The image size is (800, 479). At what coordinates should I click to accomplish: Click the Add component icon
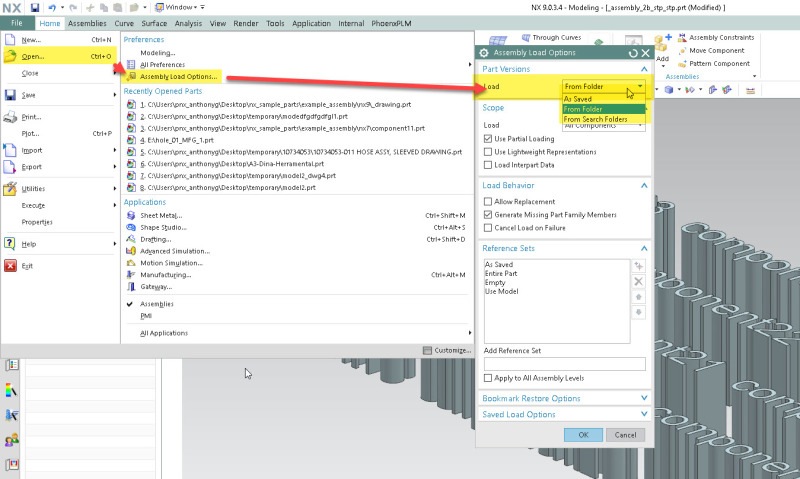[x=662, y=44]
